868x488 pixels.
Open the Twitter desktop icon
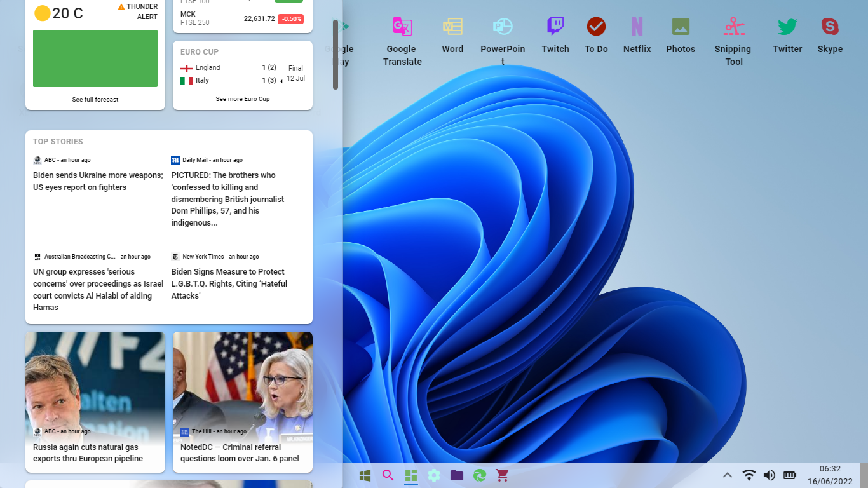click(x=787, y=36)
